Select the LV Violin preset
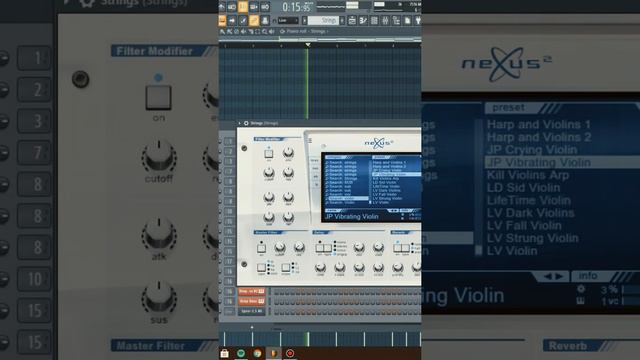The image size is (640, 360). point(381,202)
